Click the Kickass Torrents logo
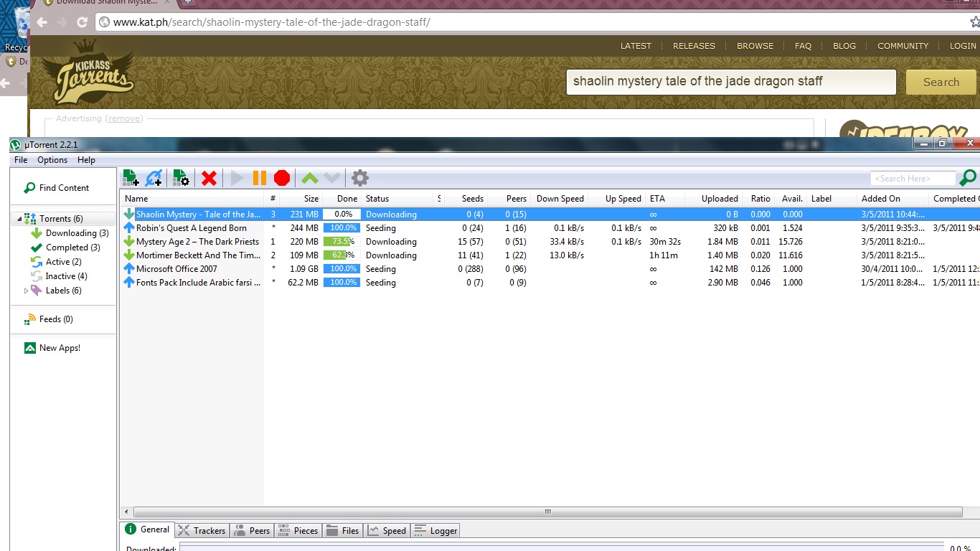 (88, 72)
